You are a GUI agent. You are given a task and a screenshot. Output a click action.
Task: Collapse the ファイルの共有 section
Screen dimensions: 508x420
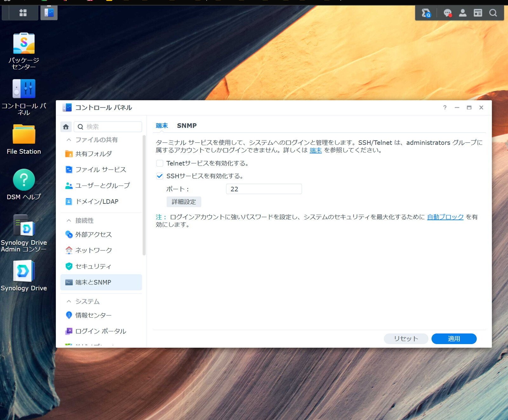pos(69,140)
